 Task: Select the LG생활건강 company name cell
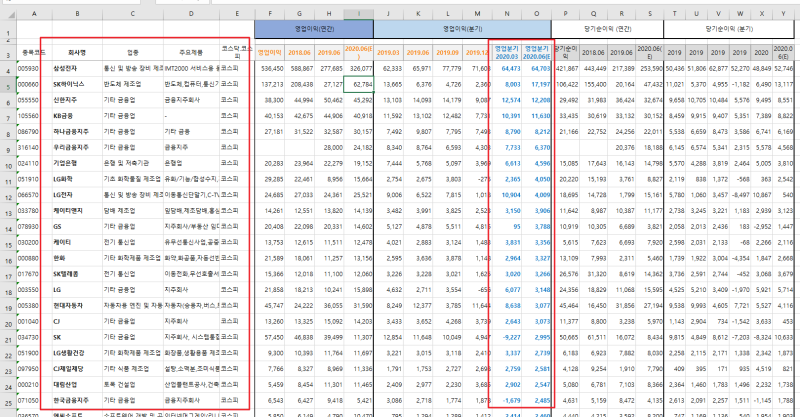pyautogui.click(x=77, y=353)
